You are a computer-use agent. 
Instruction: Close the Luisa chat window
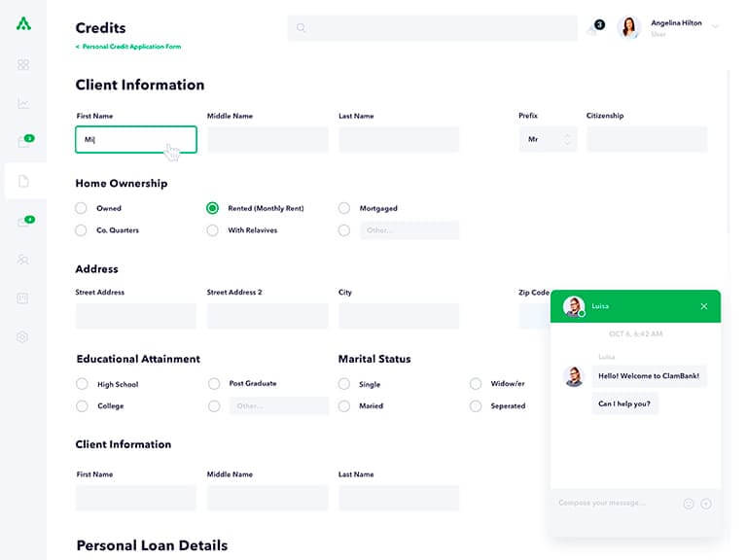(704, 306)
